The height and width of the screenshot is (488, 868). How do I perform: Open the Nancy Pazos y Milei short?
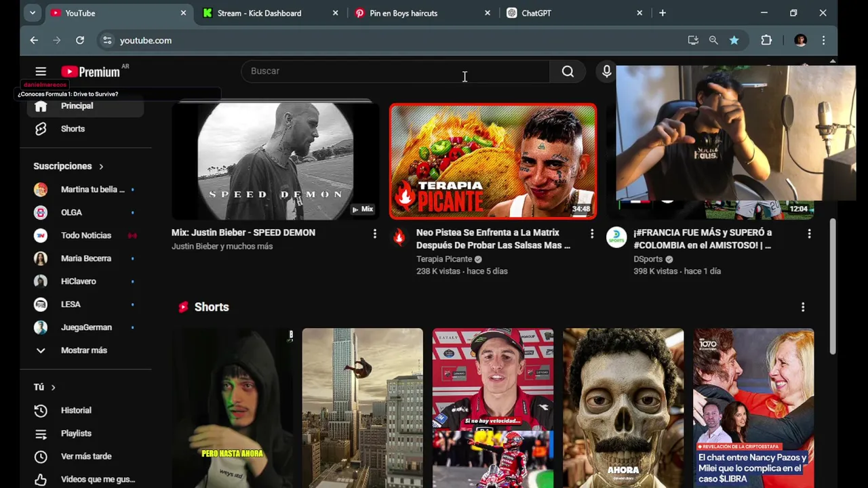[753, 408]
